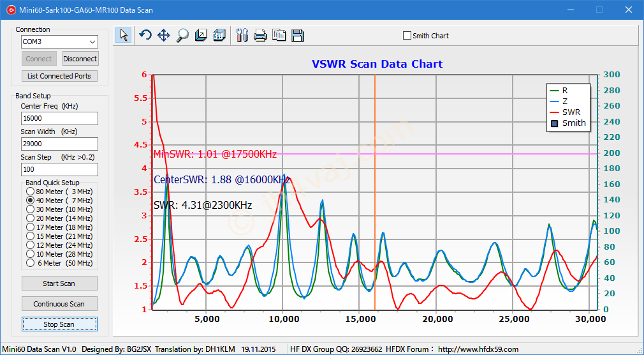Click the chart depth tool icon
644x355 pixels.
[201, 35]
